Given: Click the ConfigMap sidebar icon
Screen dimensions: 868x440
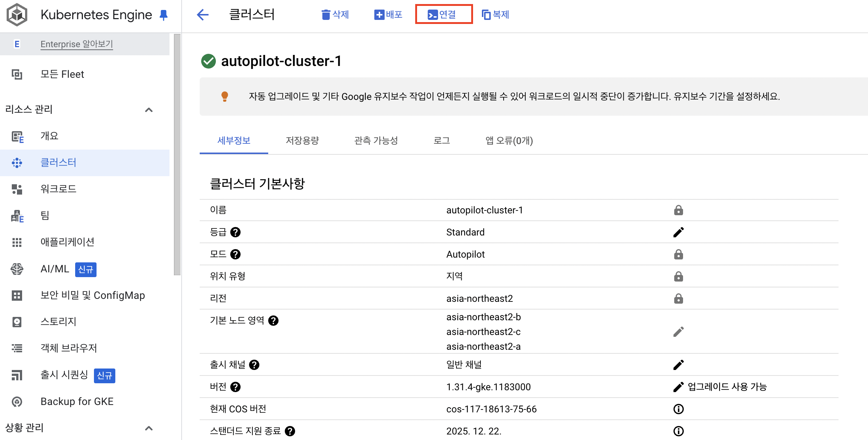Looking at the screenshot, I should pyautogui.click(x=17, y=295).
